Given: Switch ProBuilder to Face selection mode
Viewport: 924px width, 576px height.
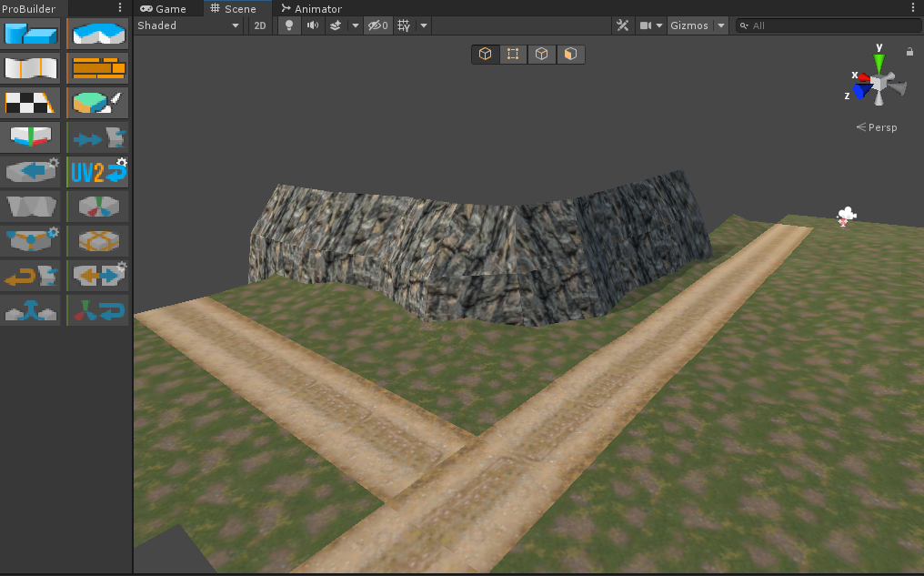Looking at the screenshot, I should click(570, 55).
